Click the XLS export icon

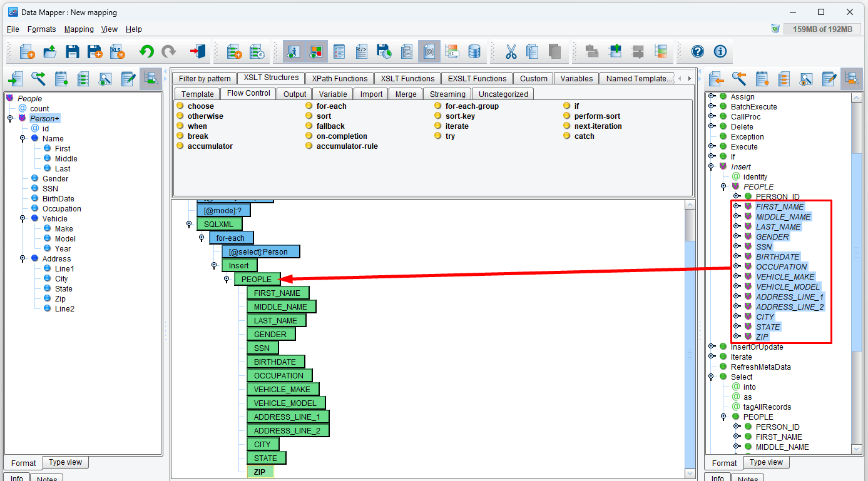coord(117,51)
